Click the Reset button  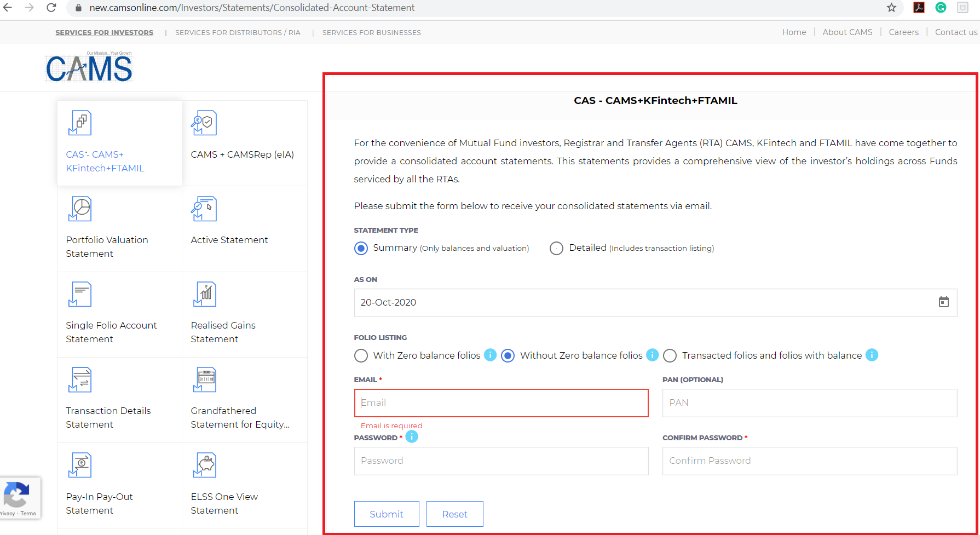[454, 514]
